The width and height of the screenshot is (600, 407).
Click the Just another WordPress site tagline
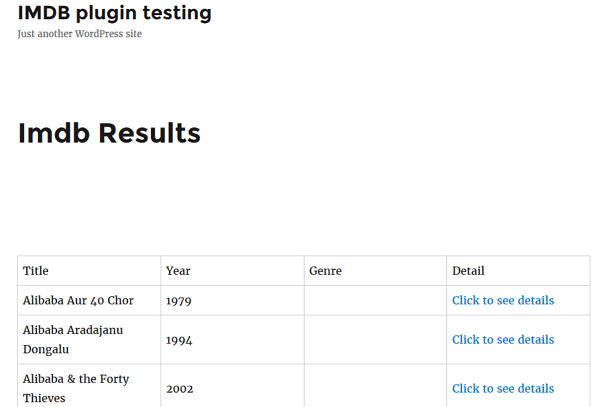[80, 34]
